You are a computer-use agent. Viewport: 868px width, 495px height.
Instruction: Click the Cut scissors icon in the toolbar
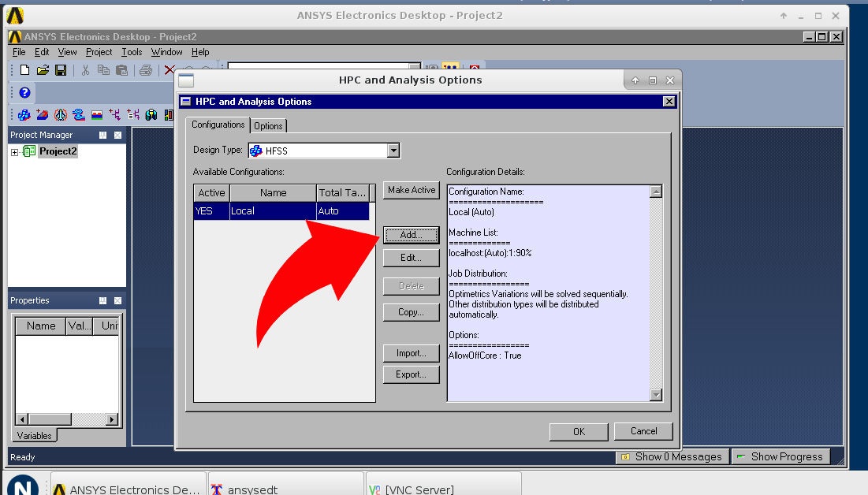coord(85,70)
